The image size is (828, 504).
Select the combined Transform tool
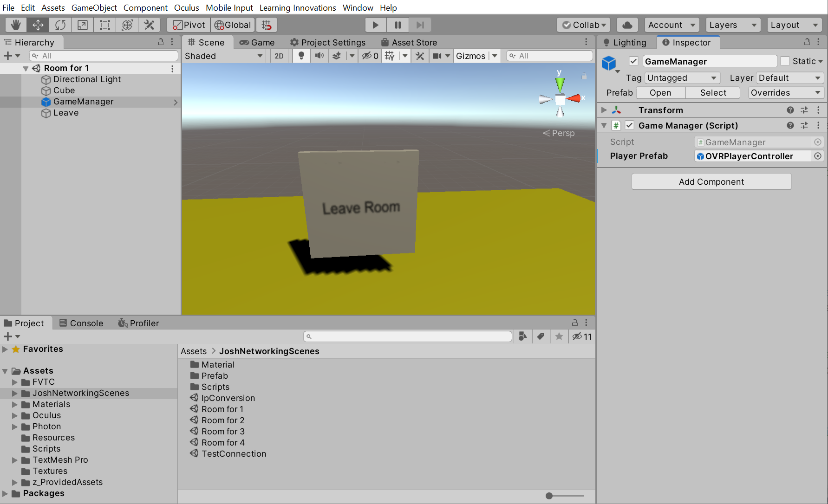point(127,25)
